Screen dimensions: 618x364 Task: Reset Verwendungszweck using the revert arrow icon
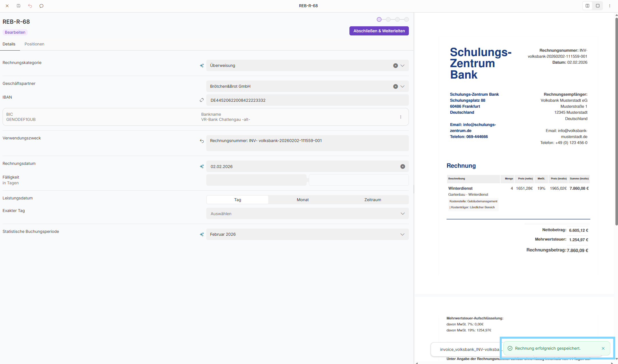point(202,141)
